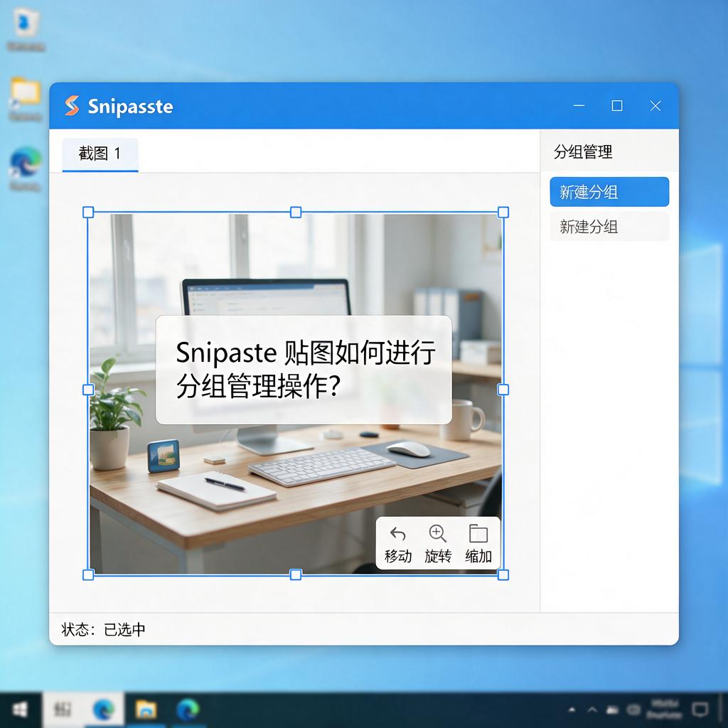Viewport: 728px width, 728px height.
Task: Minimize the Snipasste window
Action: coord(579,106)
